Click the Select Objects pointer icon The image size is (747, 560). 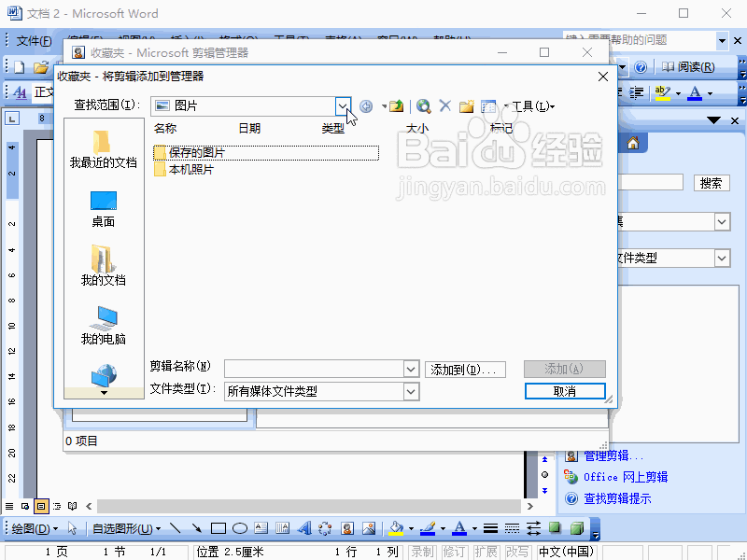pyautogui.click(x=73, y=528)
